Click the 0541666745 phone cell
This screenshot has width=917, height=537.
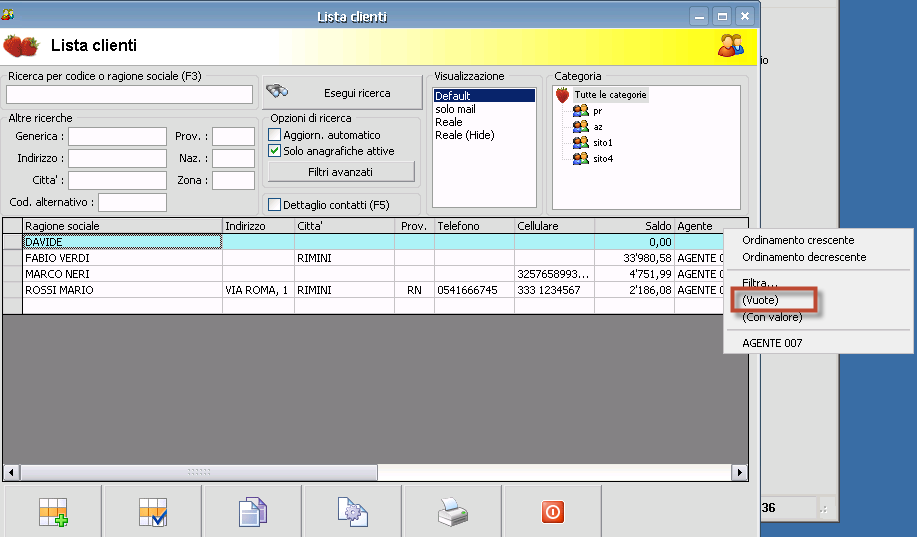(474, 290)
